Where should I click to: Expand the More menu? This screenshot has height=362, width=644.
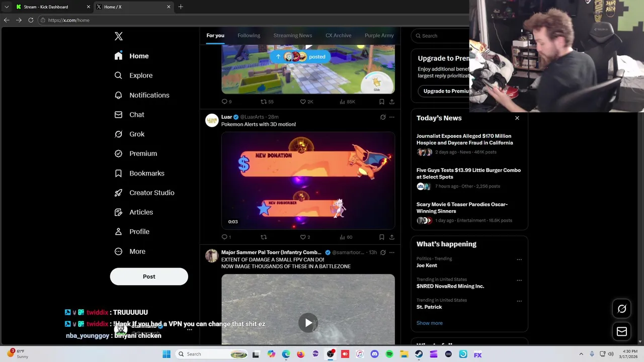[130, 251]
